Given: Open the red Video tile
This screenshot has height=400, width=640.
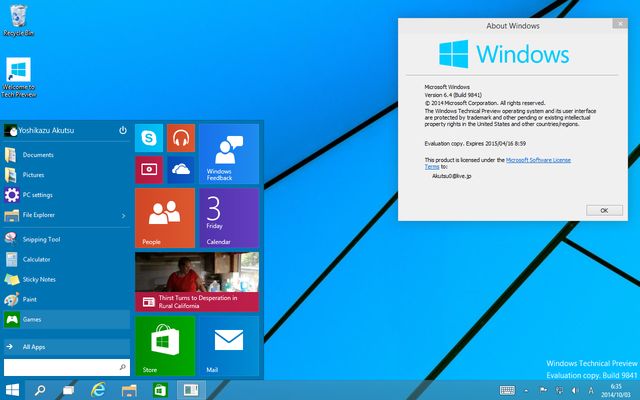Looking at the screenshot, I should coord(149,170).
